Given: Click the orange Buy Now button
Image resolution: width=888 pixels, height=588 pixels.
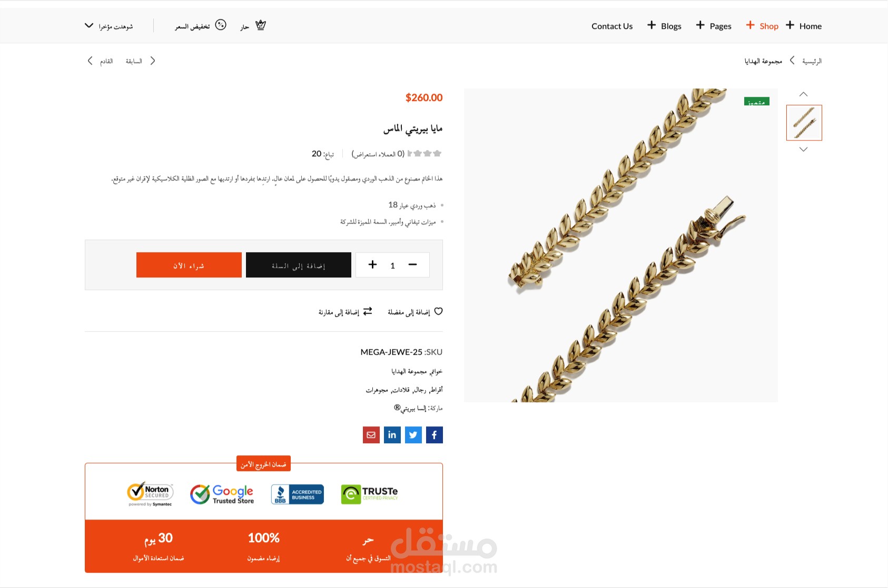Looking at the screenshot, I should [x=189, y=265].
